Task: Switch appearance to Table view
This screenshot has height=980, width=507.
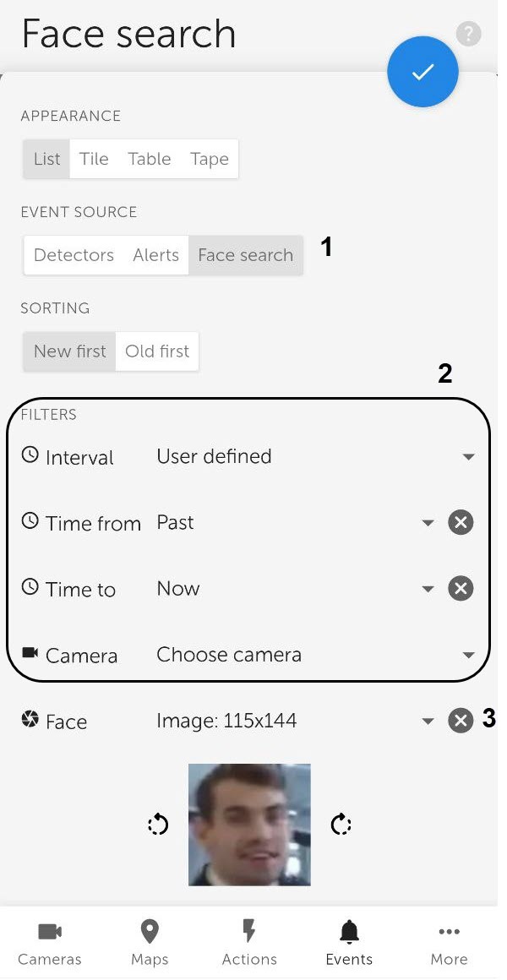Action: click(x=150, y=159)
